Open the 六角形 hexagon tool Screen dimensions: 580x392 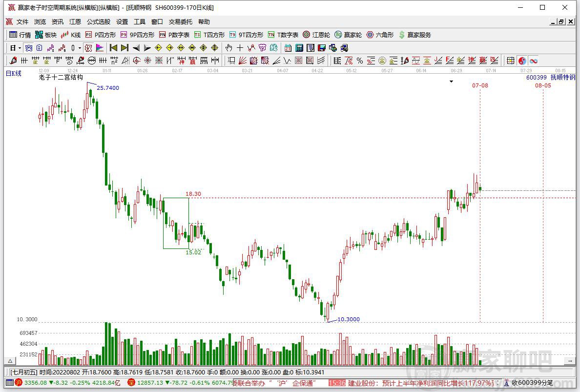click(380, 35)
